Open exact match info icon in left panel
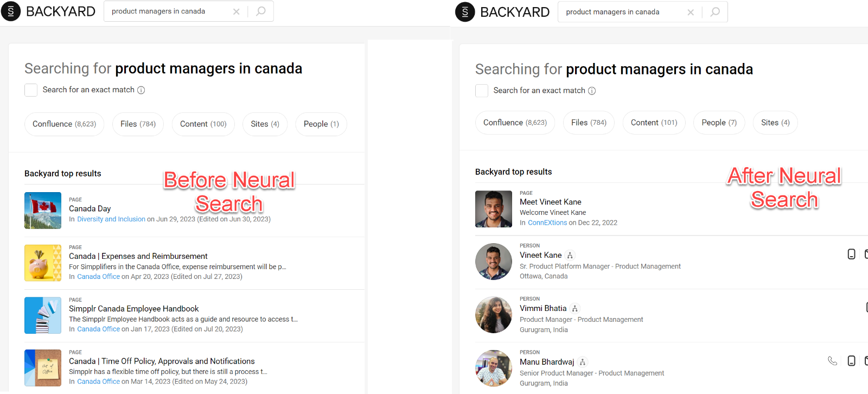The image size is (868, 394). (141, 90)
